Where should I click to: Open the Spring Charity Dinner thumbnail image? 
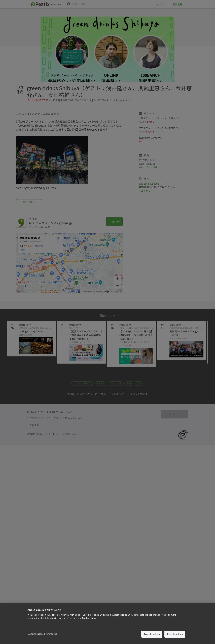click(36, 346)
